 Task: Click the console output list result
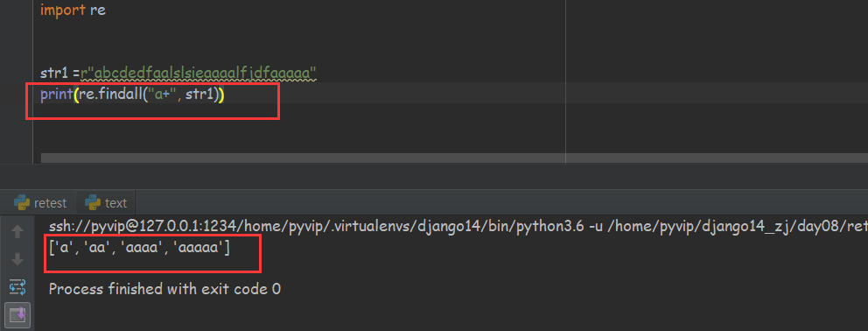(x=139, y=249)
